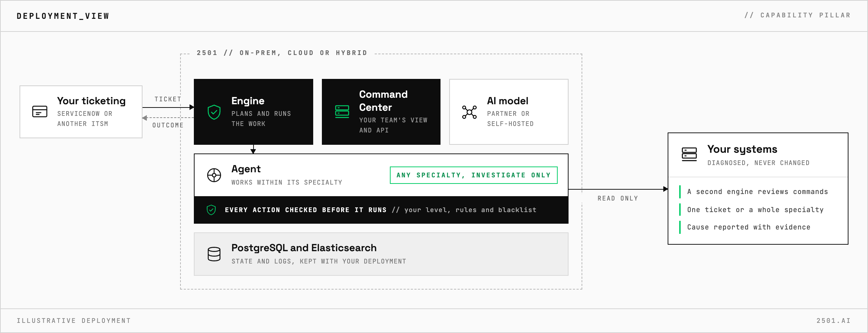Click the PostgreSQL database cylinder icon
This screenshot has height=333, width=868.
pyautogui.click(x=214, y=254)
